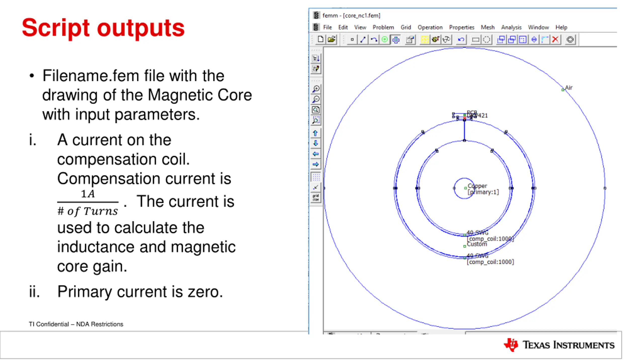
Task: Toggle the snap to grid button
Action: point(316,187)
